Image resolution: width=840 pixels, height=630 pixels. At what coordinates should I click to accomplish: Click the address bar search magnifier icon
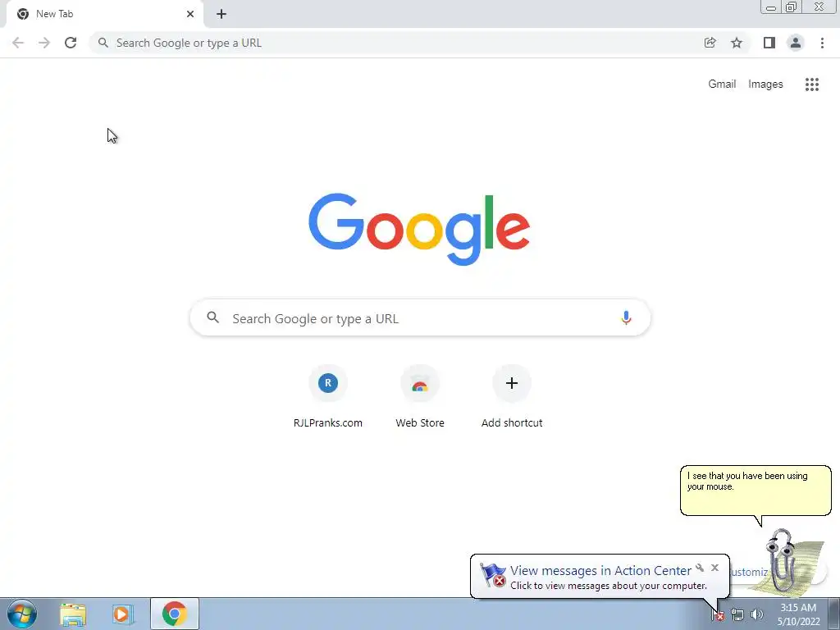(103, 43)
